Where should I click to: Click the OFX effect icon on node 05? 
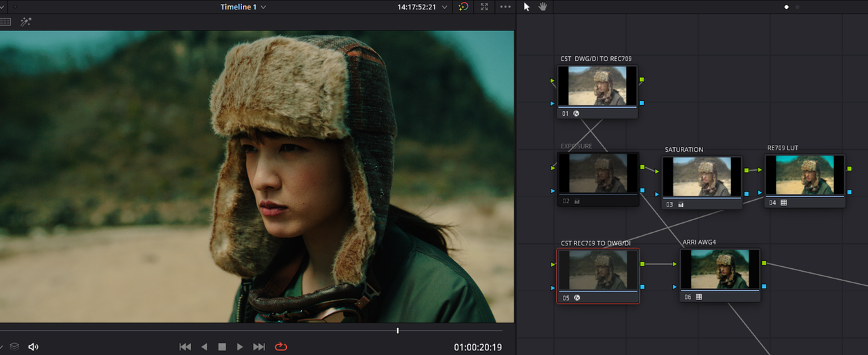click(577, 297)
